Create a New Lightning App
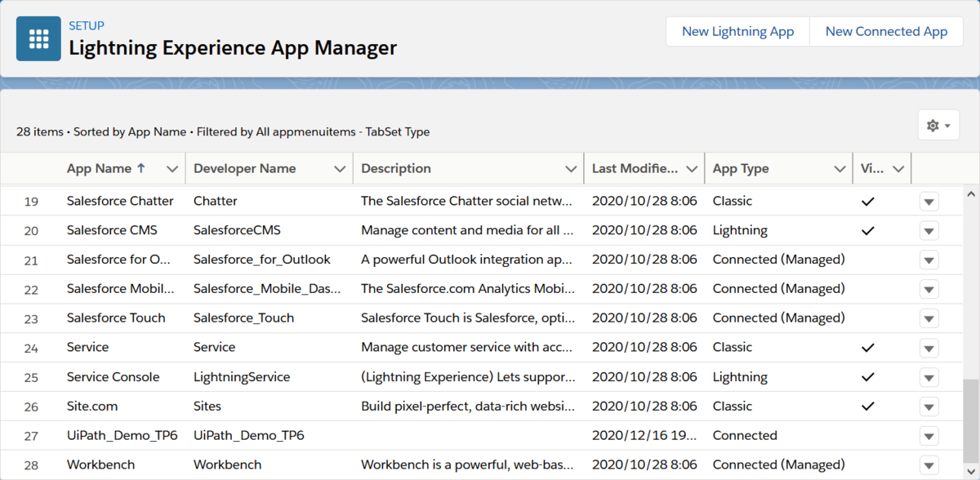Image resolution: width=980 pixels, height=480 pixels. [737, 31]
